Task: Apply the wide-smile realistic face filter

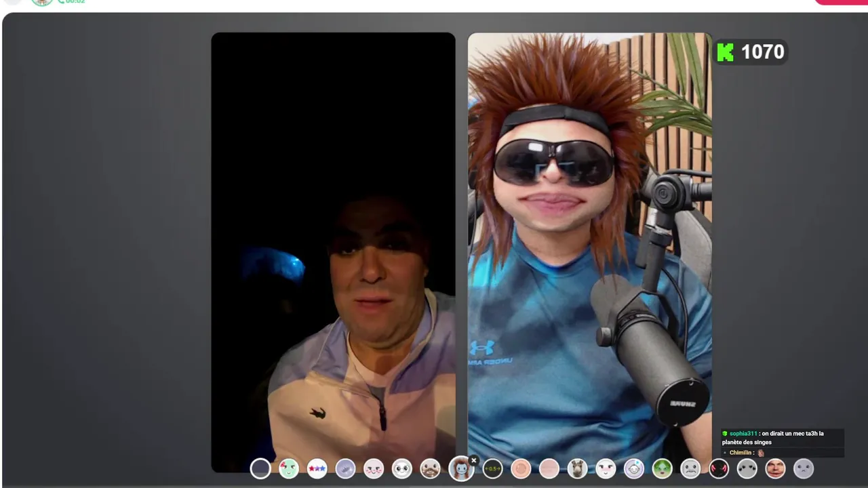Action: (775, 468)
